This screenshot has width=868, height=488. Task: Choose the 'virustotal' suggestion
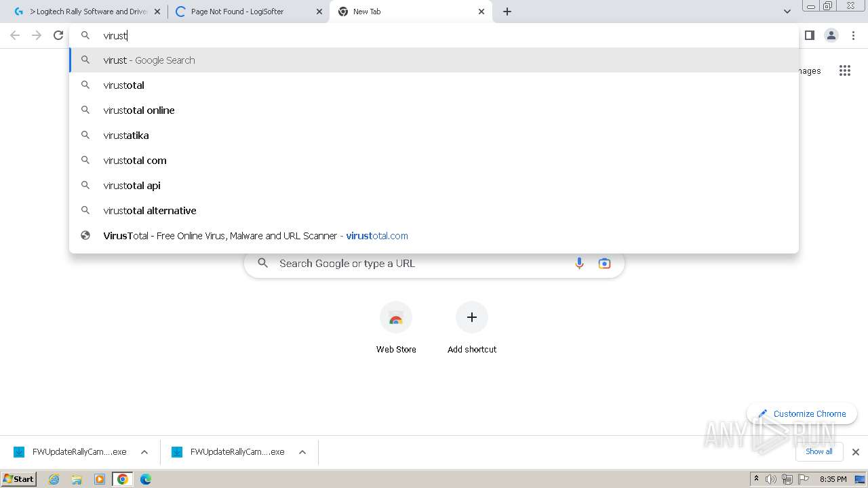(434, 85)
